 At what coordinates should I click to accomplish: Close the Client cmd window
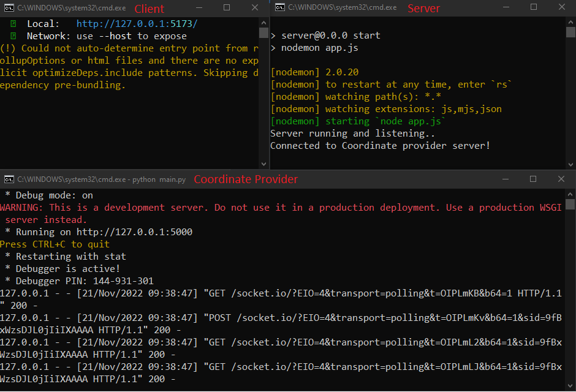(x=254, y=8)
